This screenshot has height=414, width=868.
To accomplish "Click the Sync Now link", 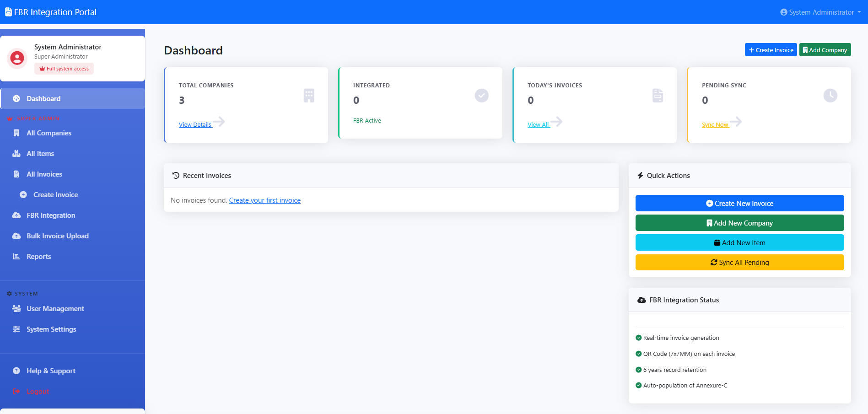I will pyautogui.click(x=715, y=124).
